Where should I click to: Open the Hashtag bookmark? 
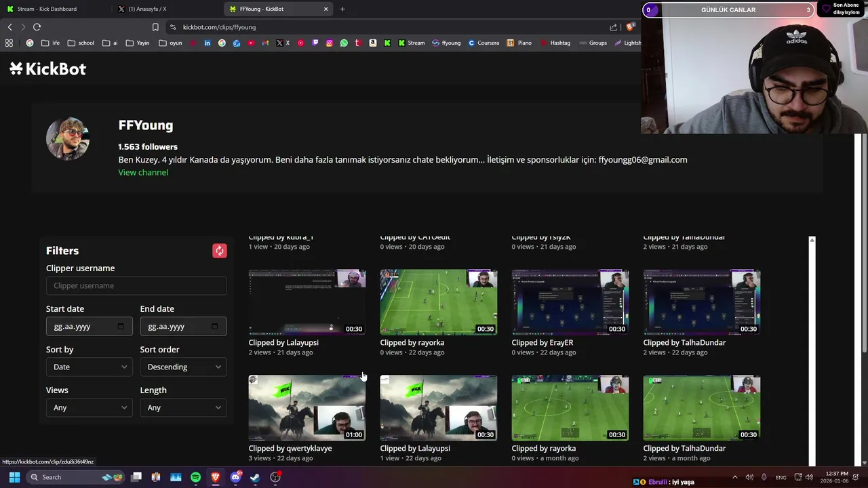pyautogui.click(x=555, y=43)
